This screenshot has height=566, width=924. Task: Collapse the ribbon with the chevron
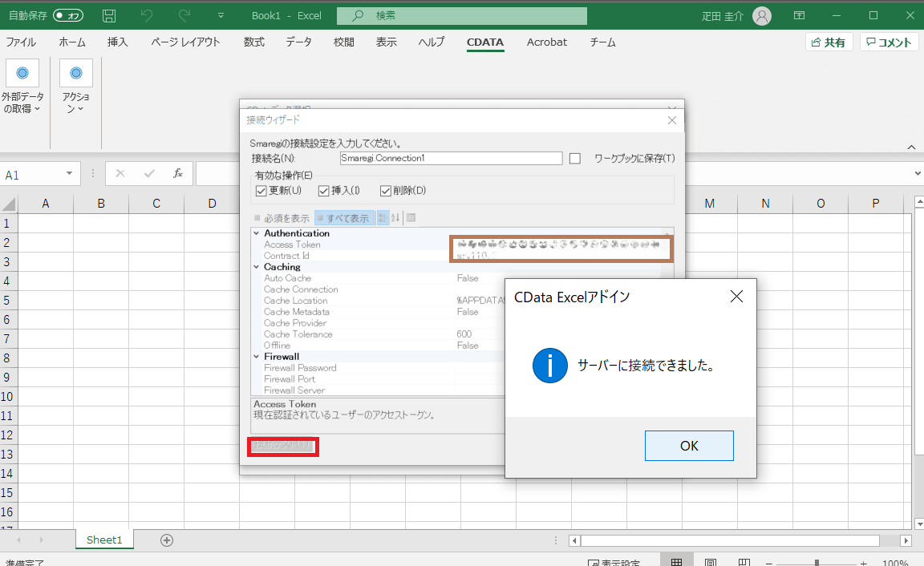tap(911, 148)
